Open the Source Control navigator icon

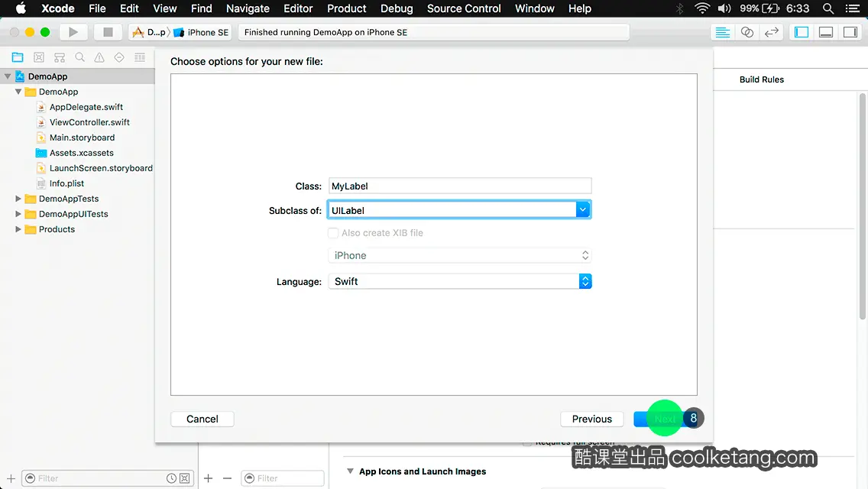coord(39,57)
